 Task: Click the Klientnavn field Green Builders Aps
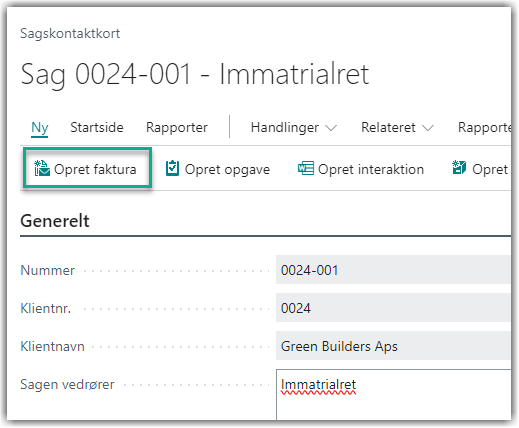pyautogui.click(x=393, y=346)
